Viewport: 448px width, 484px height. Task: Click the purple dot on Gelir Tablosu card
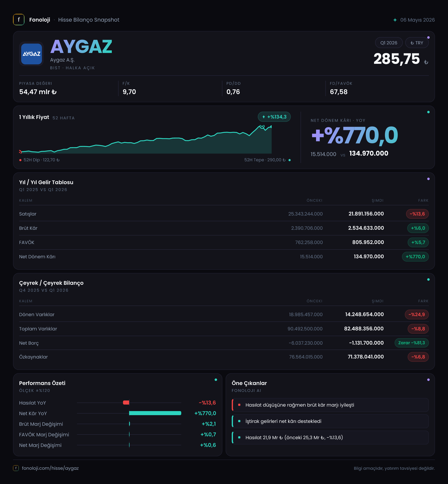coord(428,179)
